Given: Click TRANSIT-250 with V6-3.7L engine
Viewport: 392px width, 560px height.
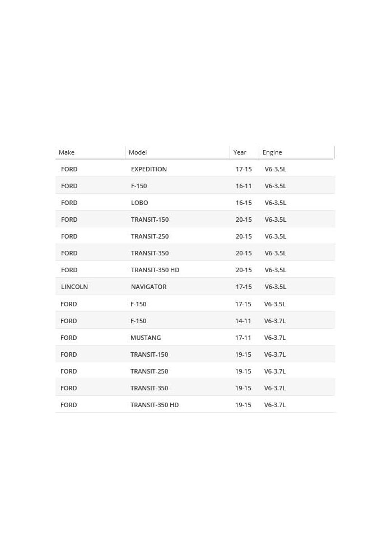Looking at the screenshot, I should click(x=195, y=371).
